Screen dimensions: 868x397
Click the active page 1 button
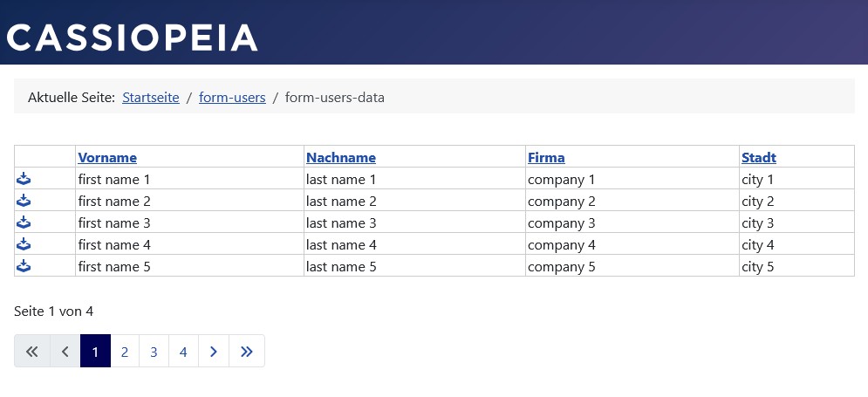[95, 352]
